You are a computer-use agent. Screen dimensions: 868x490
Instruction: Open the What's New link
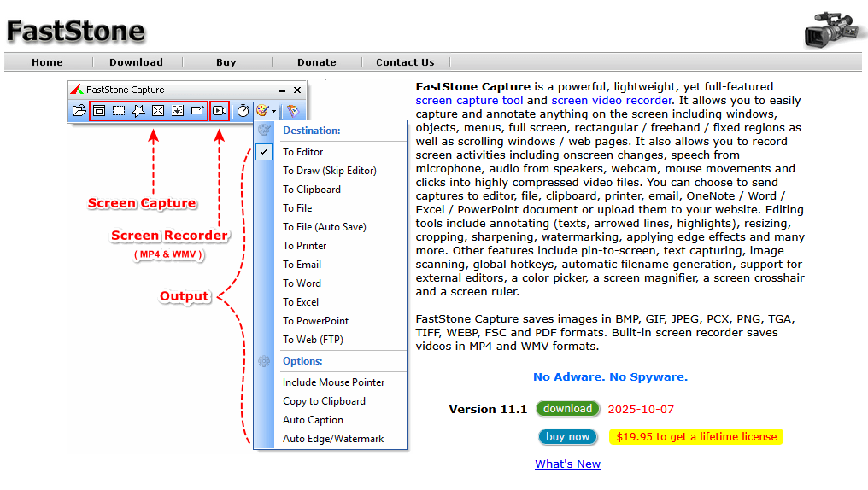click(567, 464)
